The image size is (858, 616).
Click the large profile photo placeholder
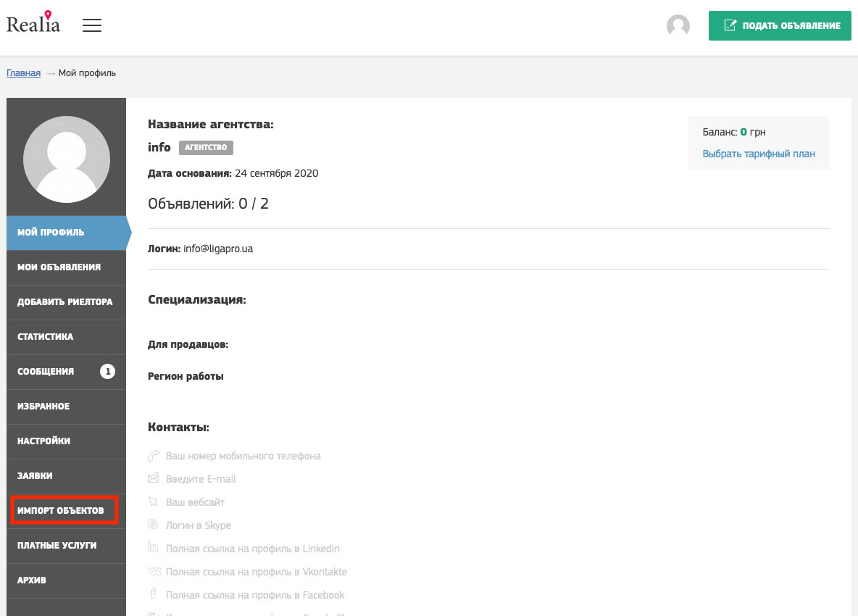67,157
